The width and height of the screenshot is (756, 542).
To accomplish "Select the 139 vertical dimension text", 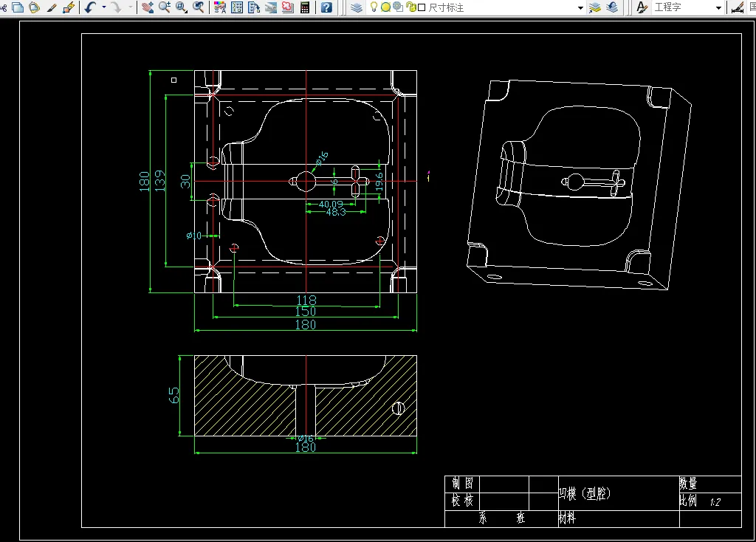I will [159, 181].
